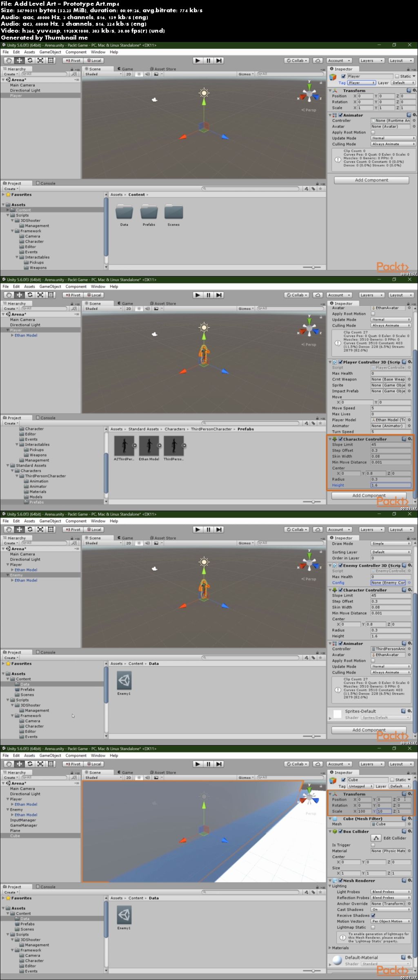This screenshot has height=980, width=418.
Task: Open the Cast Shadows dropdown
Action: pyautogui.click(x=391, y=909)
